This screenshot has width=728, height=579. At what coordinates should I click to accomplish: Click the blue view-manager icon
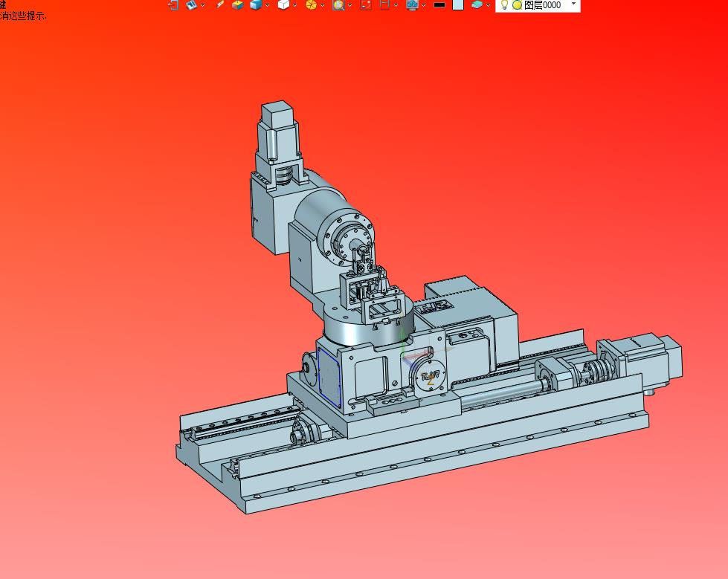191,4
